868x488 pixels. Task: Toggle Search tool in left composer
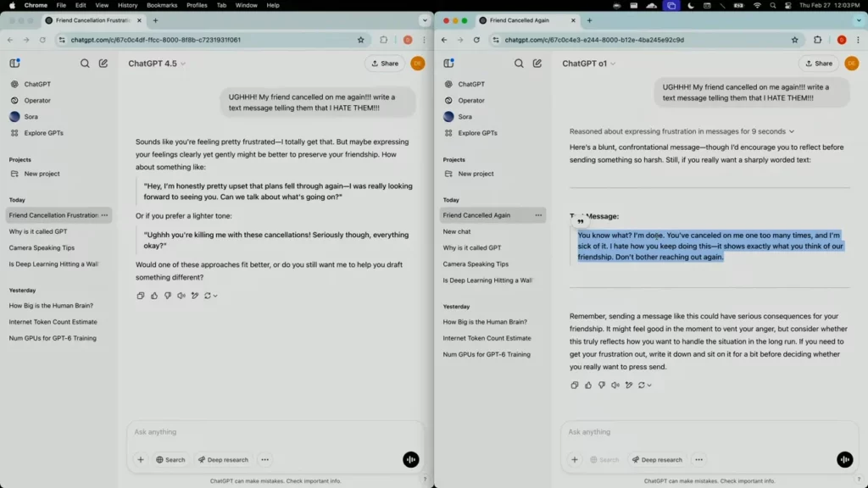click(170, 459)
